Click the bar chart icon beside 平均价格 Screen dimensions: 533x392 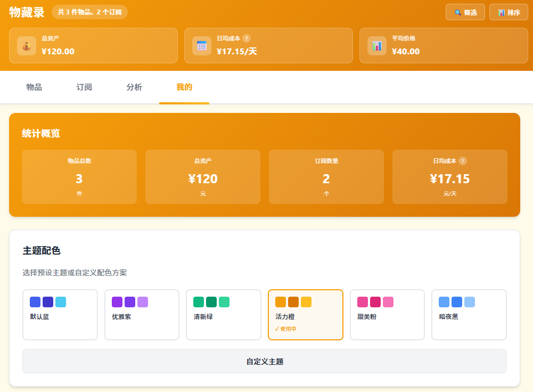click(377, 46)
